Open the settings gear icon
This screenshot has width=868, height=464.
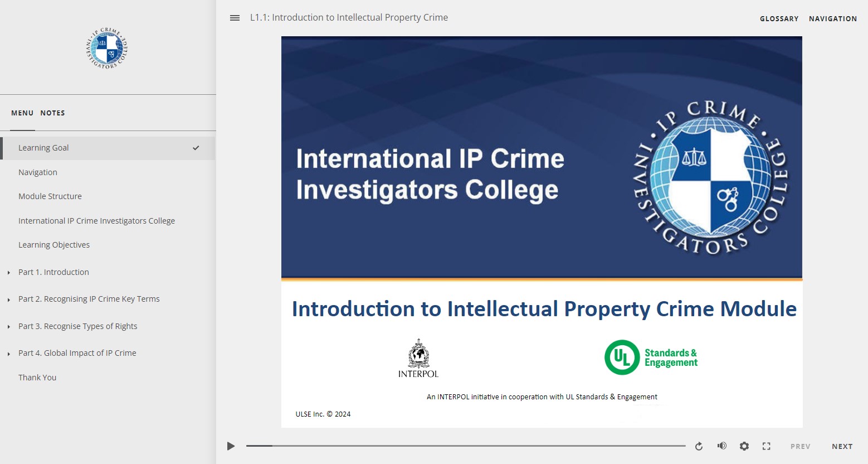pyautogui.click(x=744, y=446)
